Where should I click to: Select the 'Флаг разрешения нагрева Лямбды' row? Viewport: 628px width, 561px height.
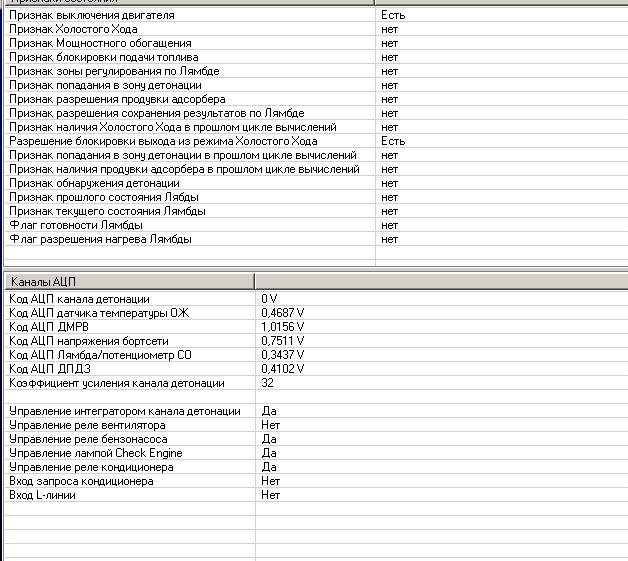pyautogui.click(x=100, y=239)
